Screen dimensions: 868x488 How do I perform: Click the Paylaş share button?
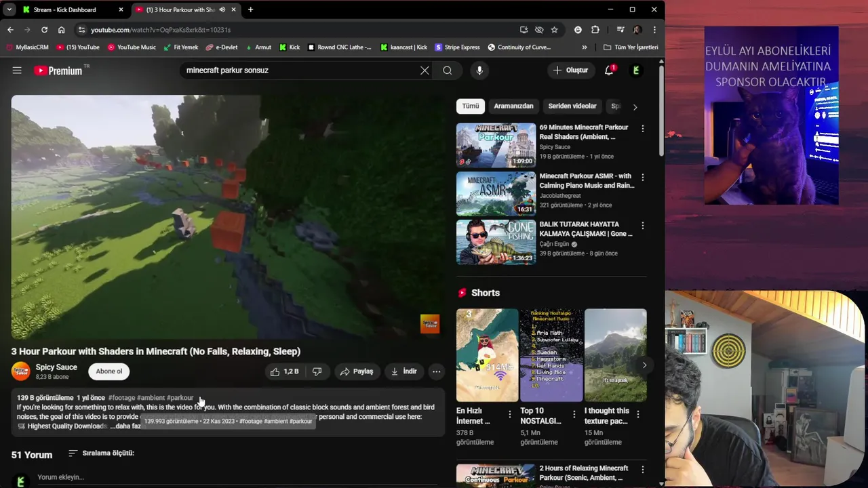(356, 371)
